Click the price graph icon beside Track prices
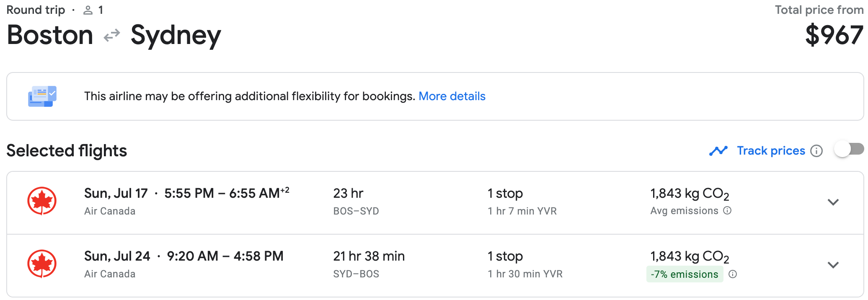868x300 pixels. click(x=718, y=151)
